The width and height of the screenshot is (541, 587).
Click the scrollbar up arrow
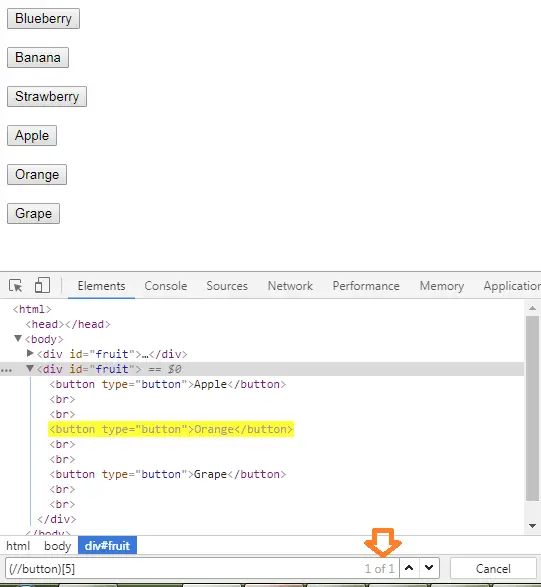(532, 308)
